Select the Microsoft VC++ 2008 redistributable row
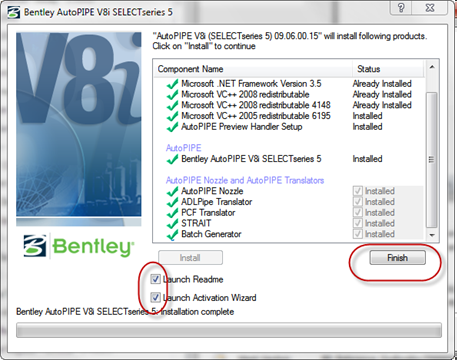Screen dimensions: 457x360 click(289, 94)
